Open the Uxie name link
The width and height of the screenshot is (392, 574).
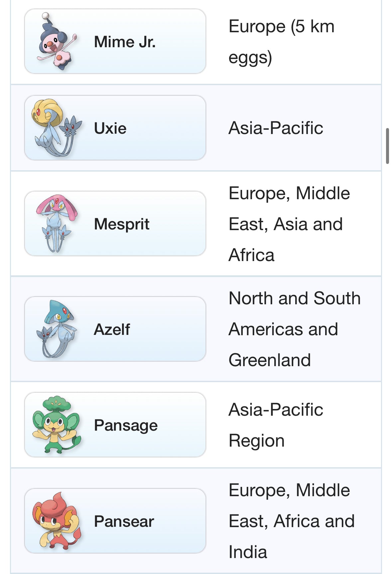110,128
